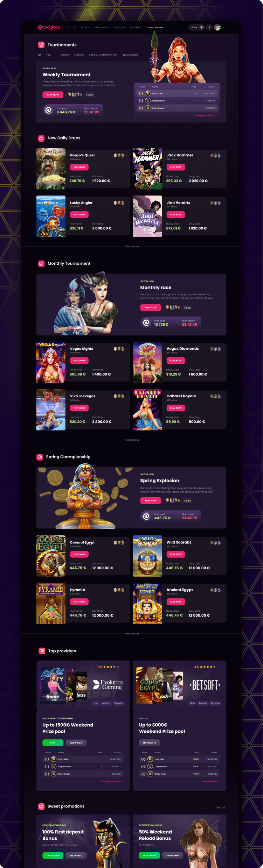263x868 pixels.
Task: Select the Tournaments trophy icon
Action: click(x=41, y=45)
